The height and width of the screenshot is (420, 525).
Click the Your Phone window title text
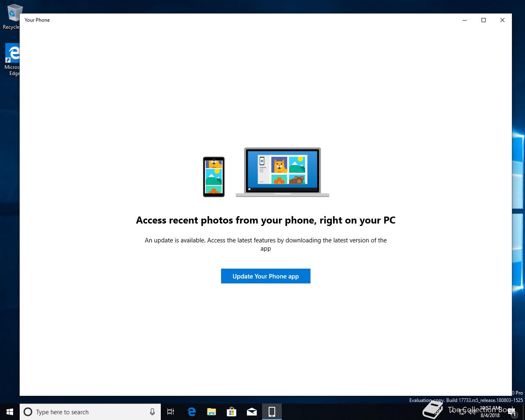tap(37, 20)
